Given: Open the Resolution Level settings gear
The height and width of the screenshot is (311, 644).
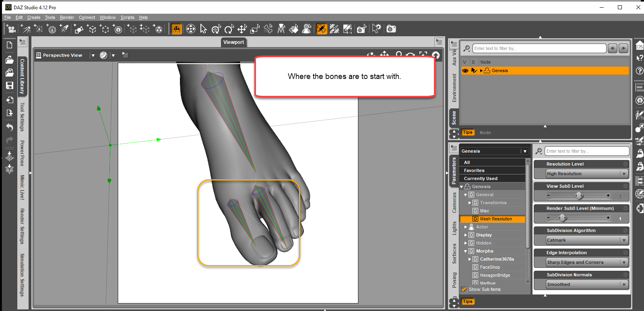Looking at the screenshot, I should click(625, 164).
